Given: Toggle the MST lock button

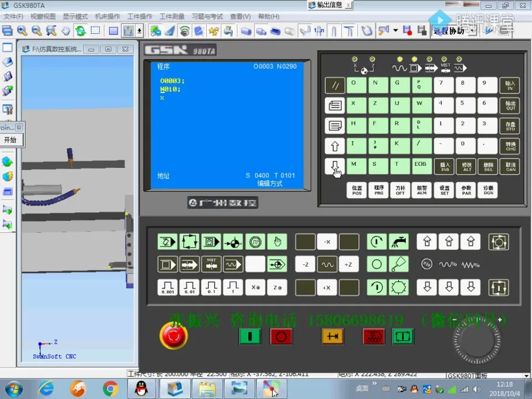Looking at the screenshot, I should pos(211,264).
